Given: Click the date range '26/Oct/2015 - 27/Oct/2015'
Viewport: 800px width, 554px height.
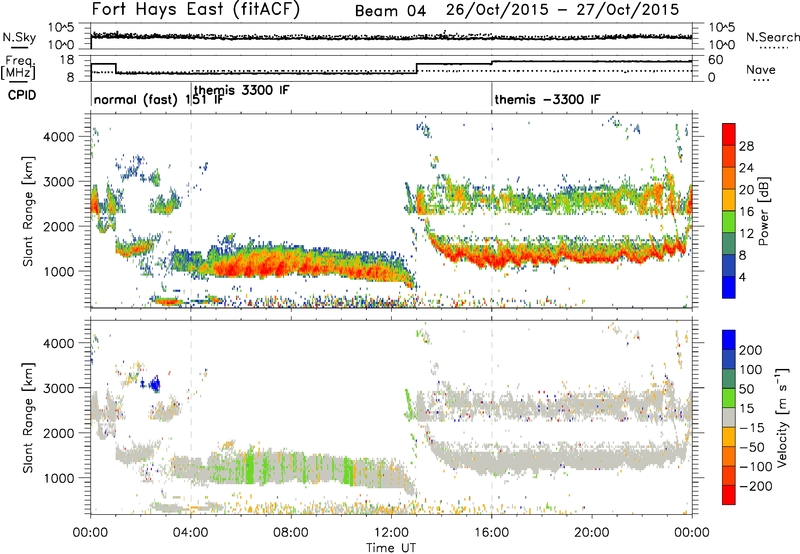Looking at the screenshot, I should coord(562,10).
